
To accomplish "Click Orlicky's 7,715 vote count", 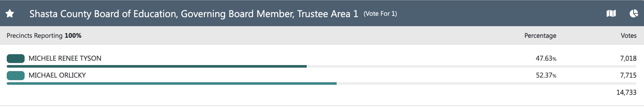I will (628, 75).
